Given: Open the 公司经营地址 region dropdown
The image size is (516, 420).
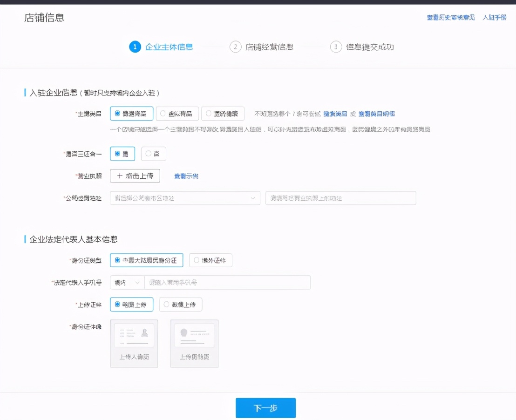Looking at the screenshot, I should click(x=184, y=198).
